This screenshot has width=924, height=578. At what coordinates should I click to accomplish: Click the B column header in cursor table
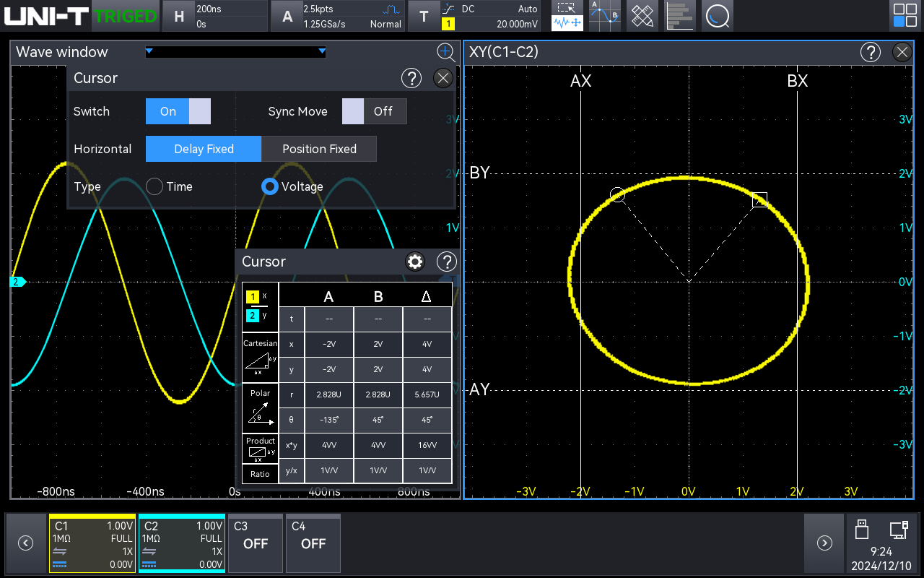point(378,296)
